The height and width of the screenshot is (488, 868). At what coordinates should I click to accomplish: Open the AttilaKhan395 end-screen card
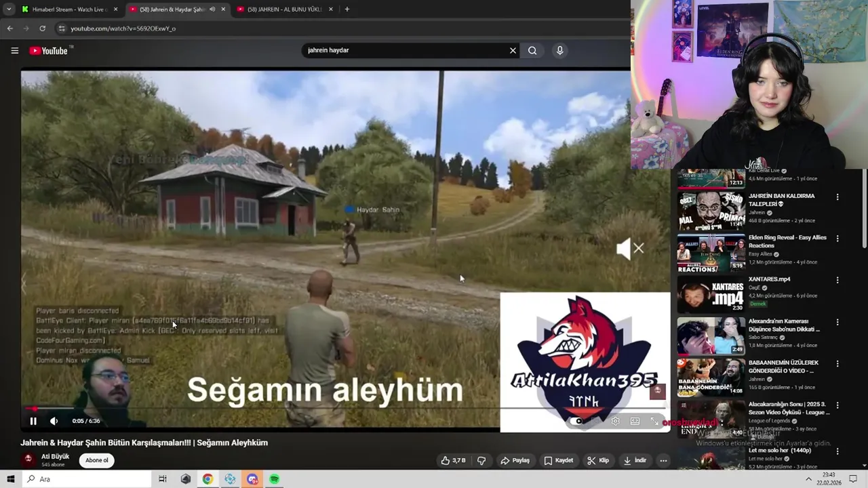pyautogui.click(x=585, y=362)
